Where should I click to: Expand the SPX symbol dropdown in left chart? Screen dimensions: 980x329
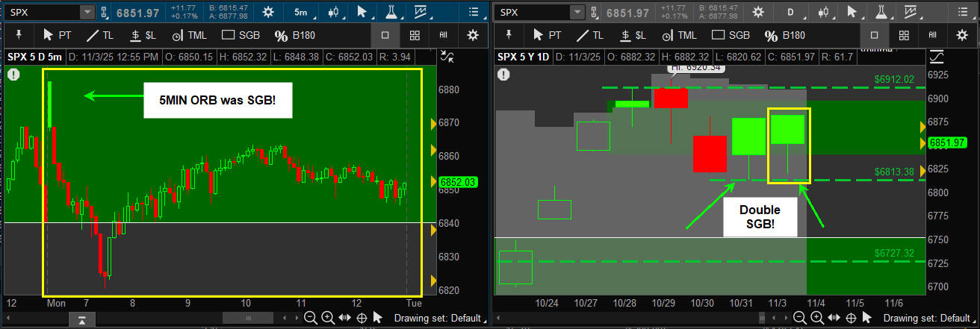coord(87,12)
